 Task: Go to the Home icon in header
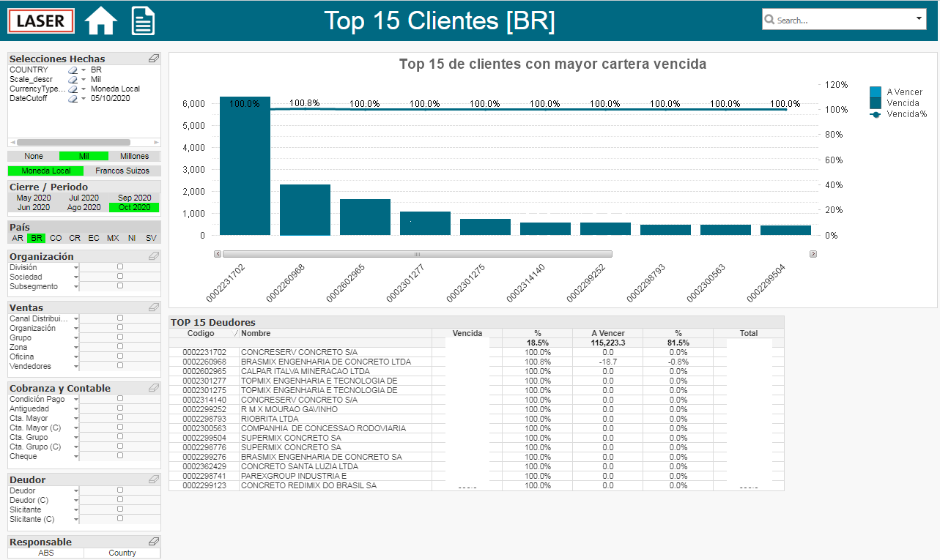[101, 20]
